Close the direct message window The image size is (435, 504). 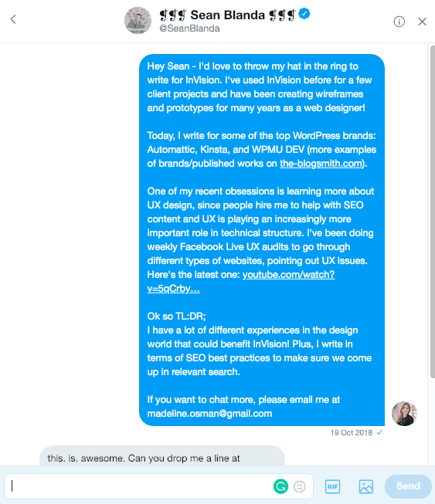[422, 22]
